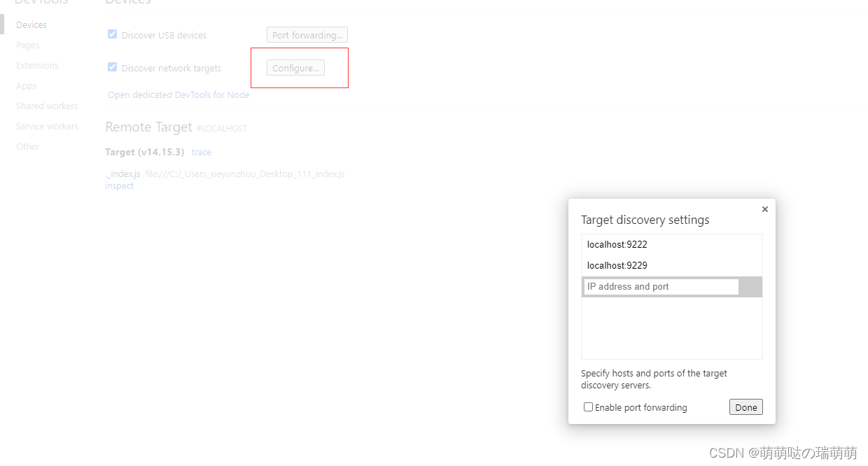The height and width of the screenshot is (466, 868).
Task: Click the Target (v14.15.3) label
Action: pyautogui.click(x=145, y=152)
